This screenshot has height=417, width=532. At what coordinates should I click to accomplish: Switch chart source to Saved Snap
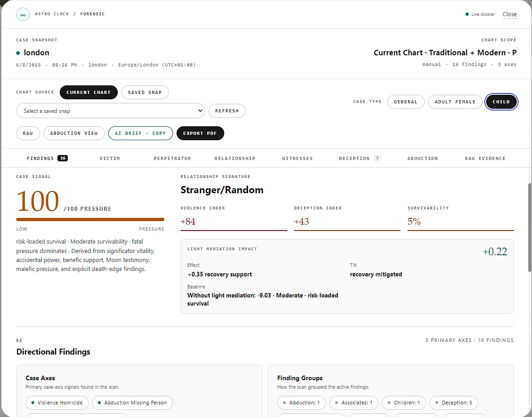click(x=145, y=92)
